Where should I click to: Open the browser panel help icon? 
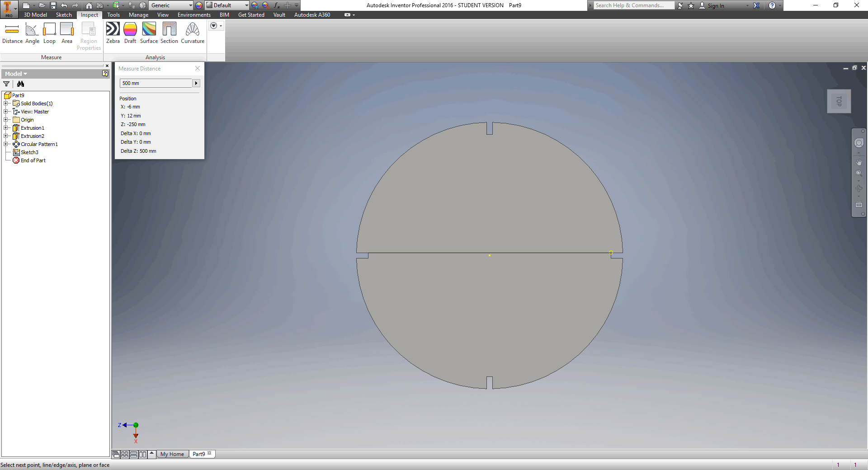pos(105,74)
